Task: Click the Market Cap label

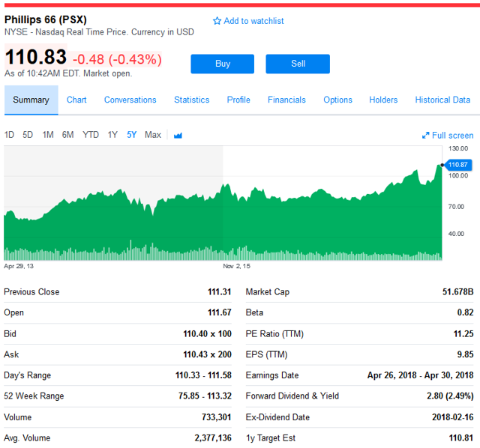Action: pos(268,292)
